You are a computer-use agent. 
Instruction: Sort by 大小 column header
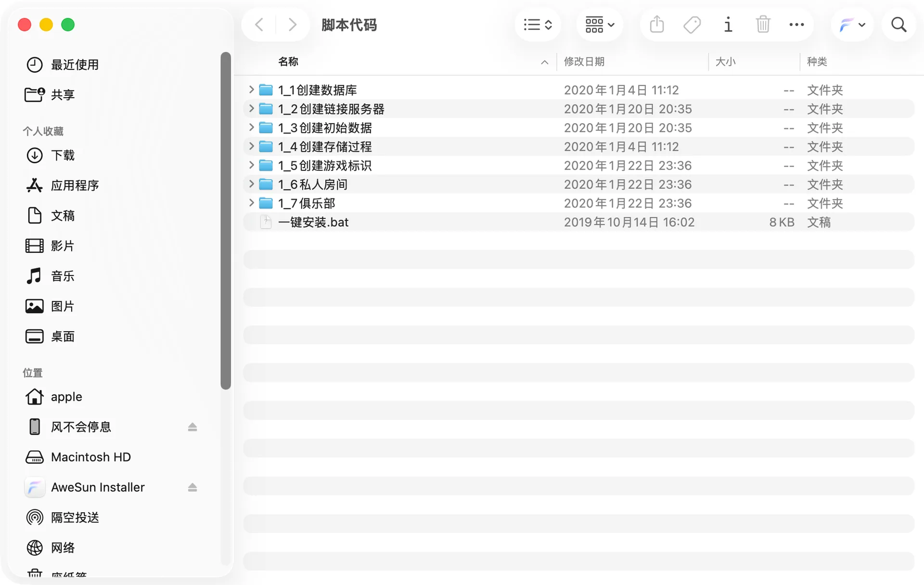[x=725, y=62]
